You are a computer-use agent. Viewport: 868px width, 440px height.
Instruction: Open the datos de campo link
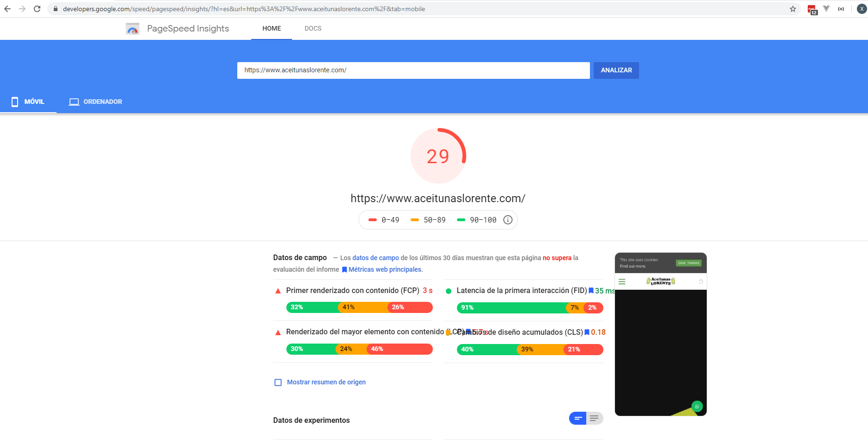click(x=375, y=258)
